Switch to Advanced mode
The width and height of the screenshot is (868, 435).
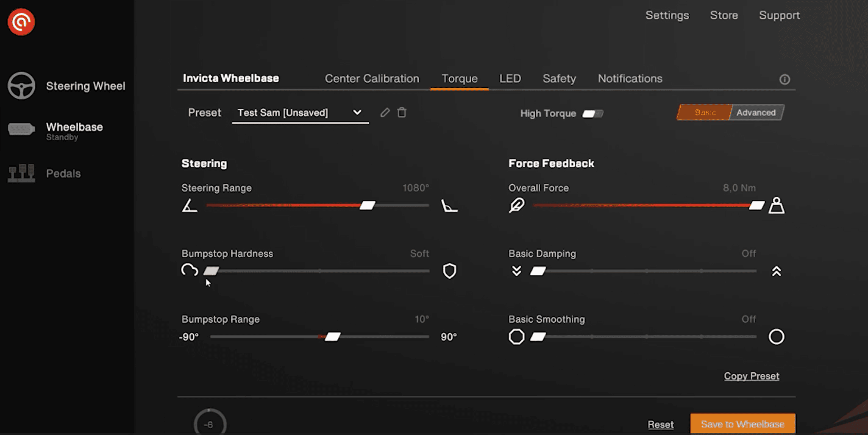[756, 112]
